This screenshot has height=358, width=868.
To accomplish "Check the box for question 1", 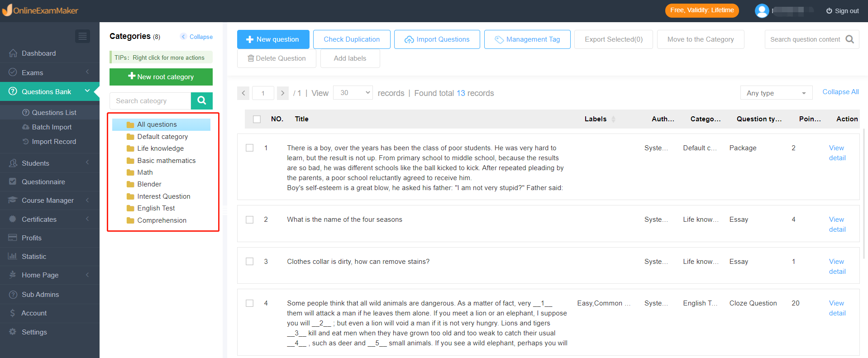I will tap(249, 148).
